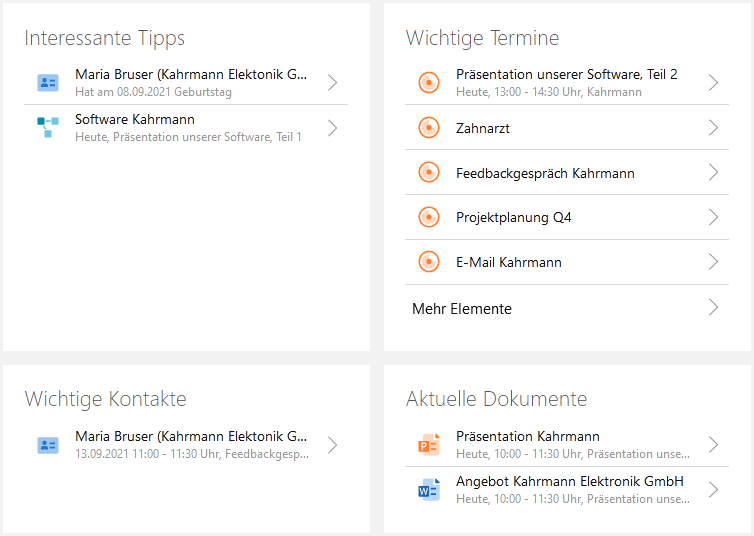Click Word icon of Angebot Kahrmann Elektronik
Viewport: 754px width, 536px height.
tap(428, 489)
